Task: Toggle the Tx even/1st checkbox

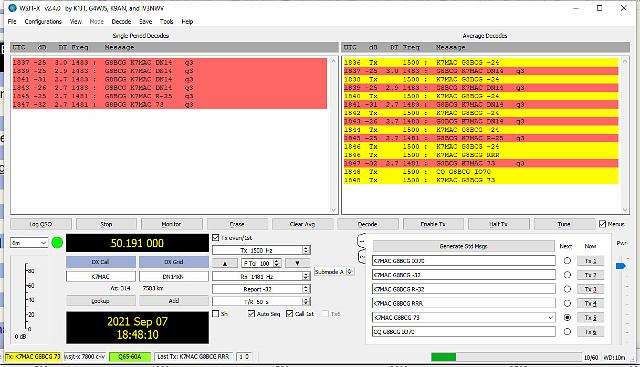Action: point(216,237)
